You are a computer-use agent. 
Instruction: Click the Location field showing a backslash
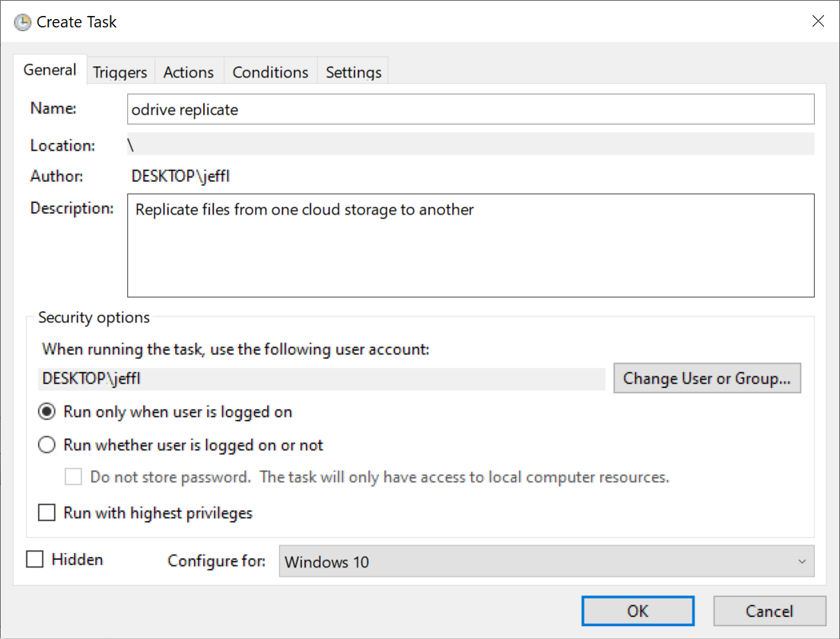[470, 145]
